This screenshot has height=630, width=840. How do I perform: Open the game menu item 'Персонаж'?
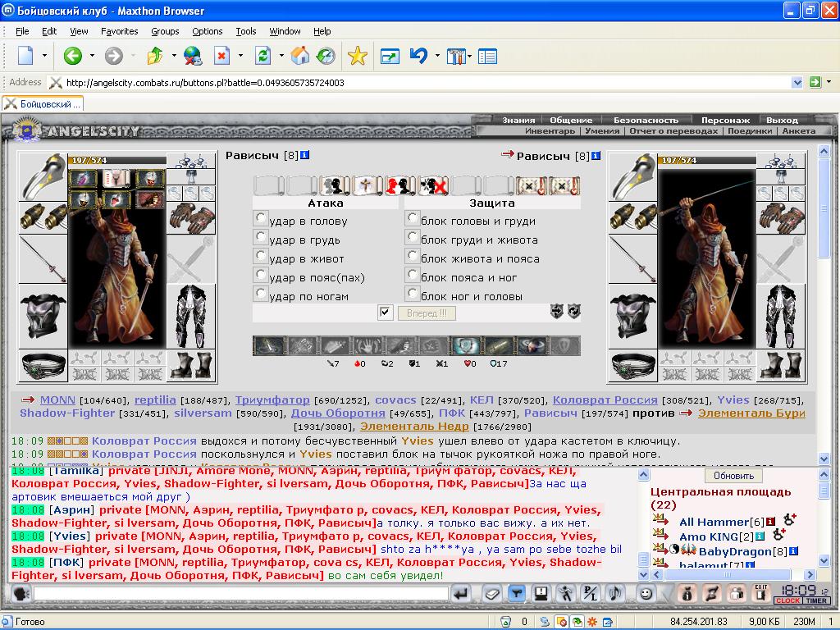[x=725, y=120]
